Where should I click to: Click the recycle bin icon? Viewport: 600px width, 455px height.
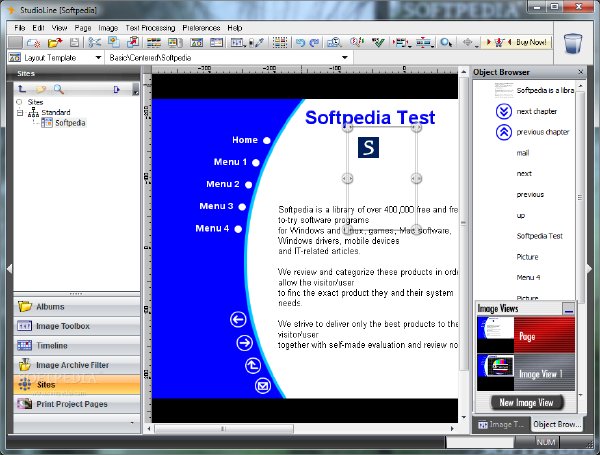(x=573, y=43)
